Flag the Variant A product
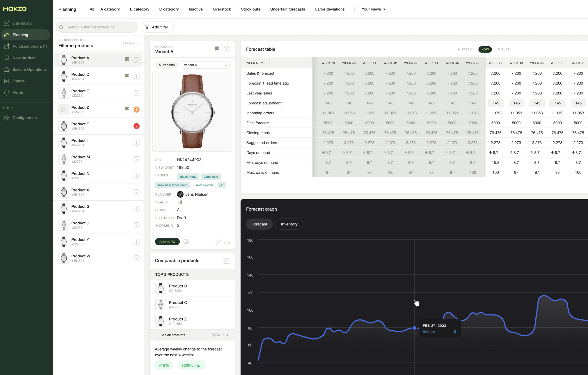Viewport: 588px width, 375px height. pyautogui.click(x=217, y=49)
